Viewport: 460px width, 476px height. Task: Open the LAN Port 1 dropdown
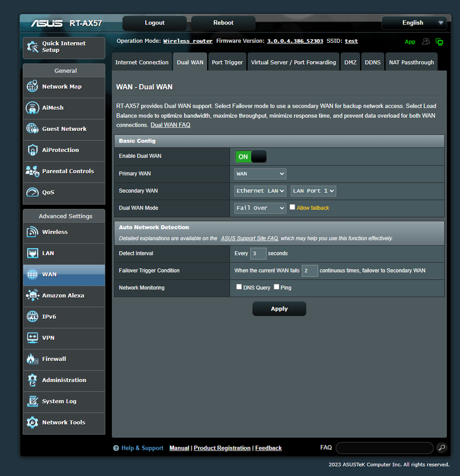tap(314, 191)
